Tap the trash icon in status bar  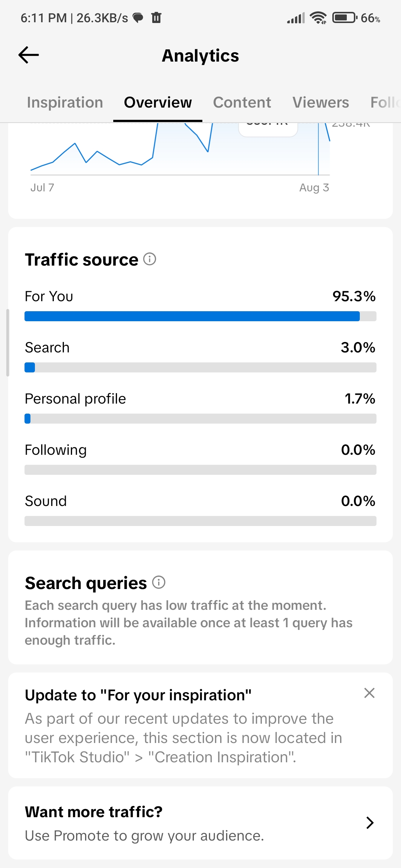click(156, 17)
